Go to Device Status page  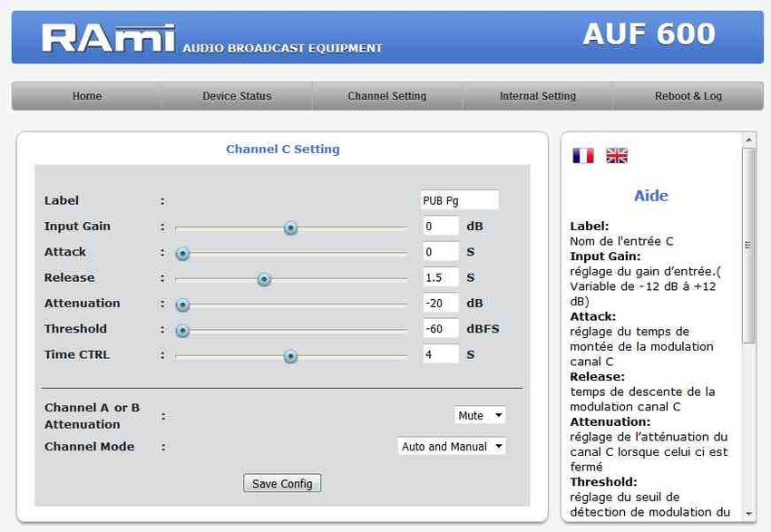pos(237,96)
